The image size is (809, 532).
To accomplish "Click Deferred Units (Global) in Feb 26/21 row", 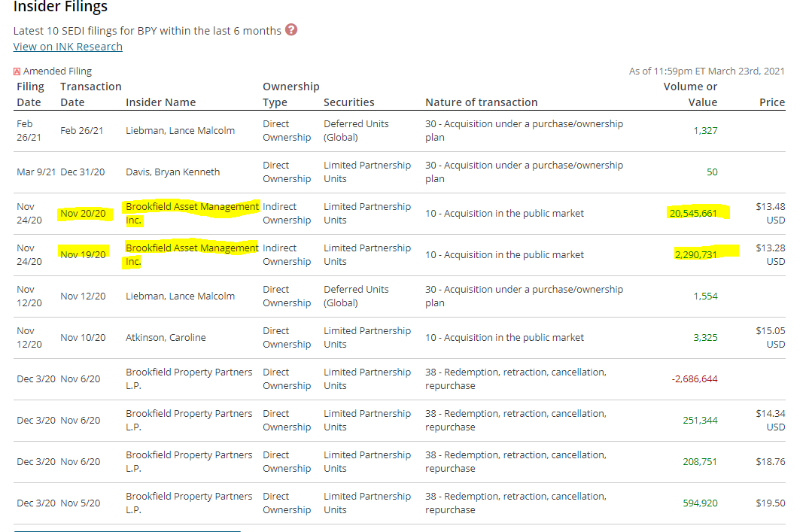I will pyautogui.click(x=356, y=130).
